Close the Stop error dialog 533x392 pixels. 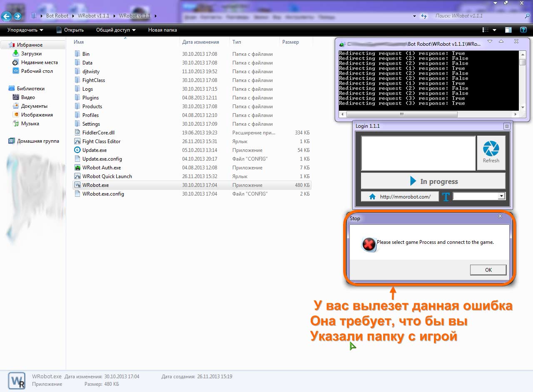click(500, 216)
